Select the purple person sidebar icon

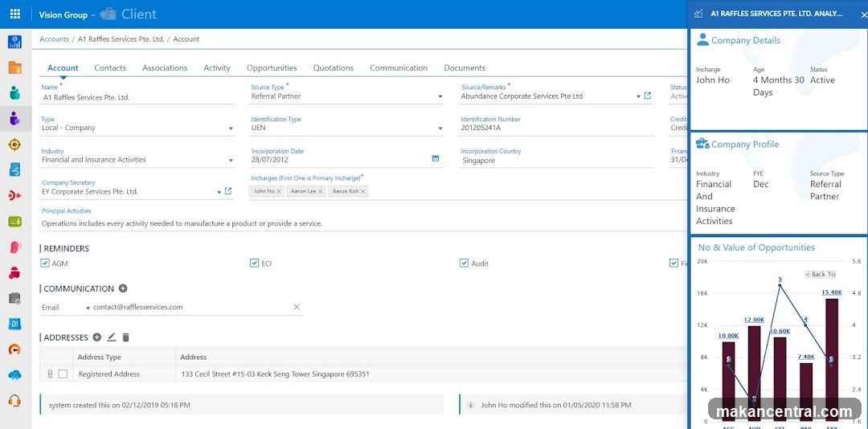point(15,118)
